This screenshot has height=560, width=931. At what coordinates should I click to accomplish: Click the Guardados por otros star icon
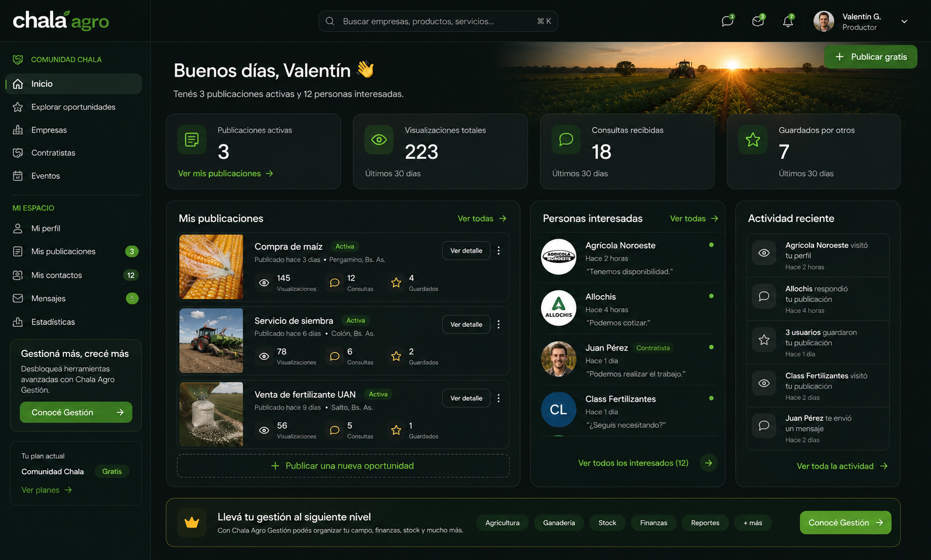(753, 139)
